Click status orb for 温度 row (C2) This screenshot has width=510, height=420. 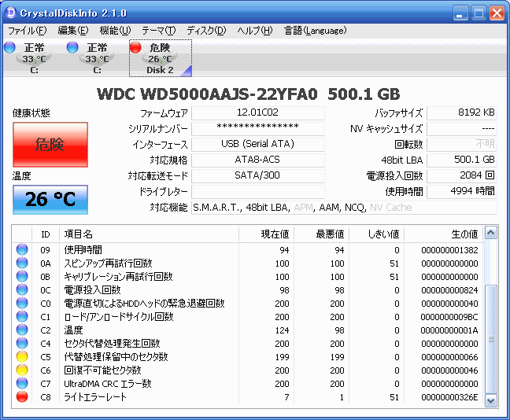22,330
